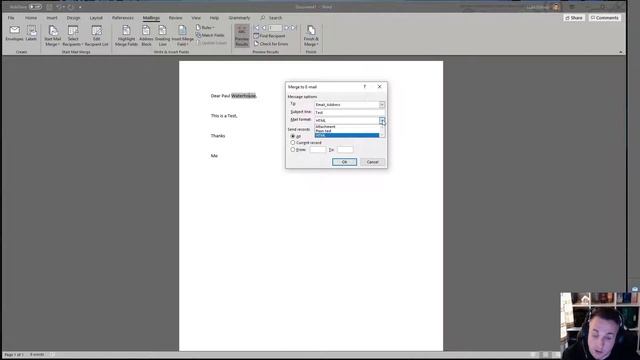Viewport: 640px width, 360px height.
Task: Click the 'Thanks' line in document
Action: point(218,136)
